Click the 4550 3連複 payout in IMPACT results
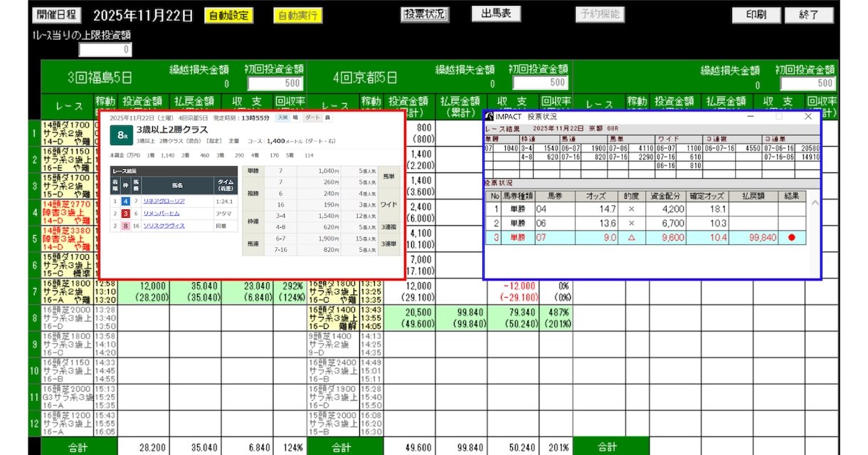This screenshot has width=868, height=455. pyautogui.click(x=753, y=147)
